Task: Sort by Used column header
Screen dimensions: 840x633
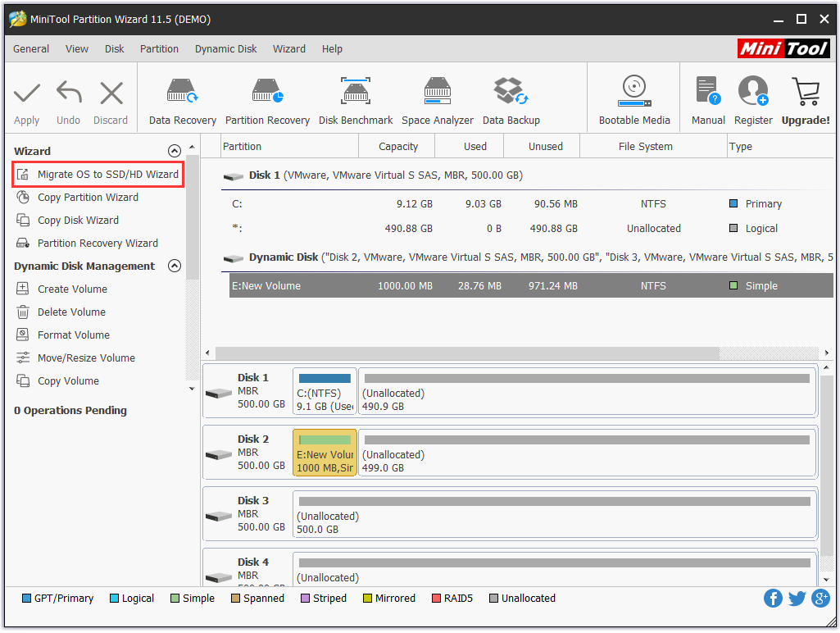Action: tap(470, 147)
